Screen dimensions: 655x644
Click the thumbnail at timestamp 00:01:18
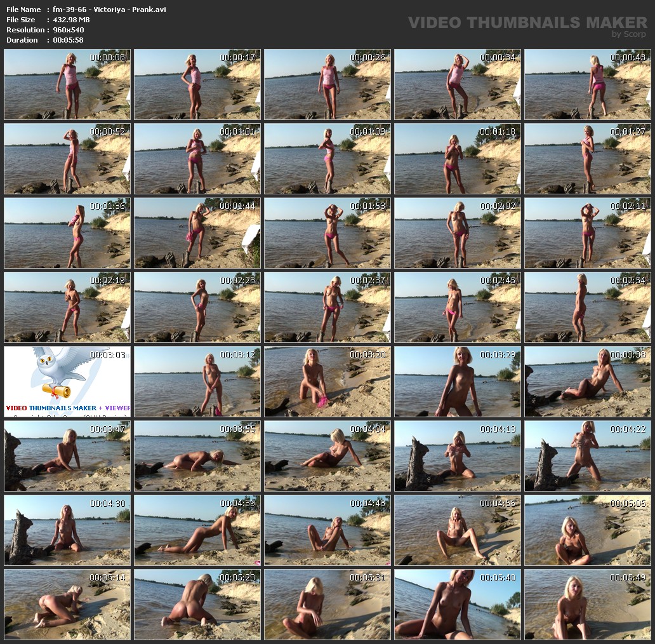(x=458, y=159)
